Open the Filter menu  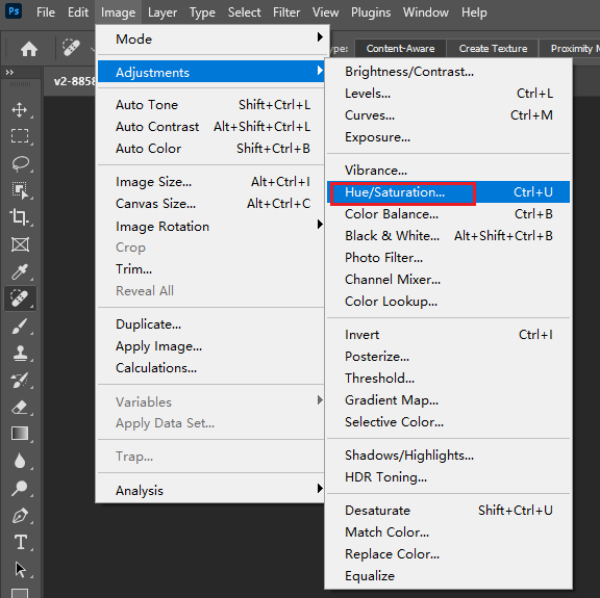point(286,13)
